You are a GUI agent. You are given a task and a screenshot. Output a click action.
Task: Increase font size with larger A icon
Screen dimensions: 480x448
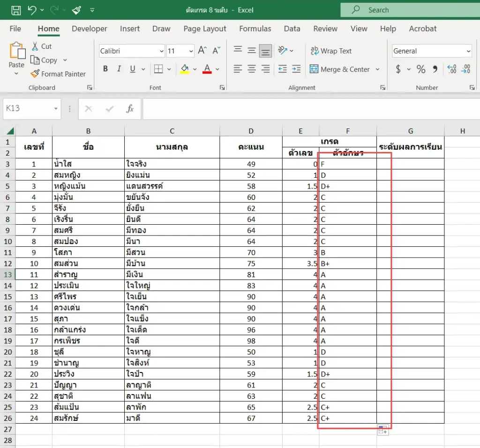202,50
